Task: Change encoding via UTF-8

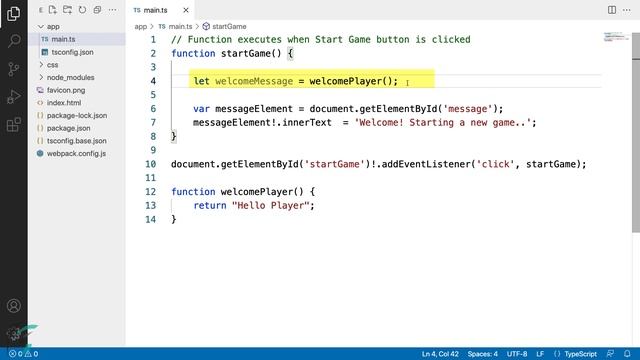Action: [517, 354]
